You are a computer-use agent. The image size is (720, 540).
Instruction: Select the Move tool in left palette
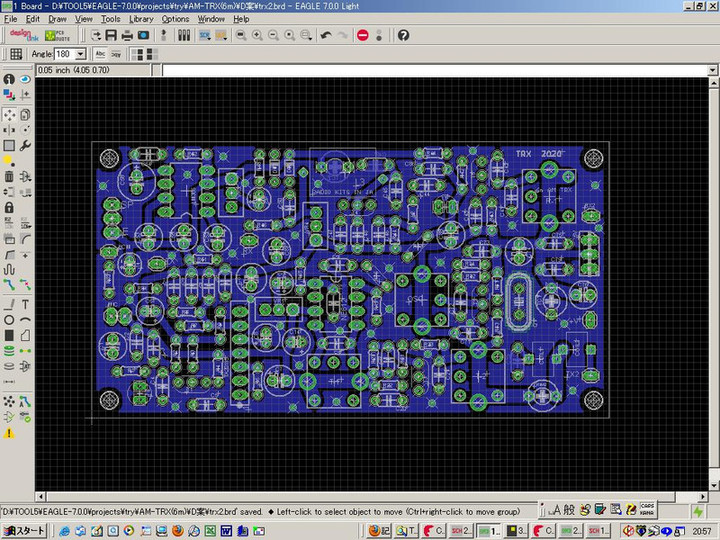click(9, 115)
